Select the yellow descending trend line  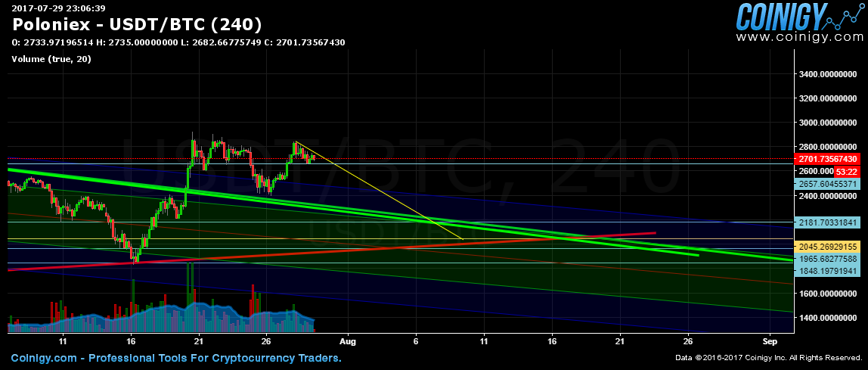pyautogui.click(x=380, y=191)
